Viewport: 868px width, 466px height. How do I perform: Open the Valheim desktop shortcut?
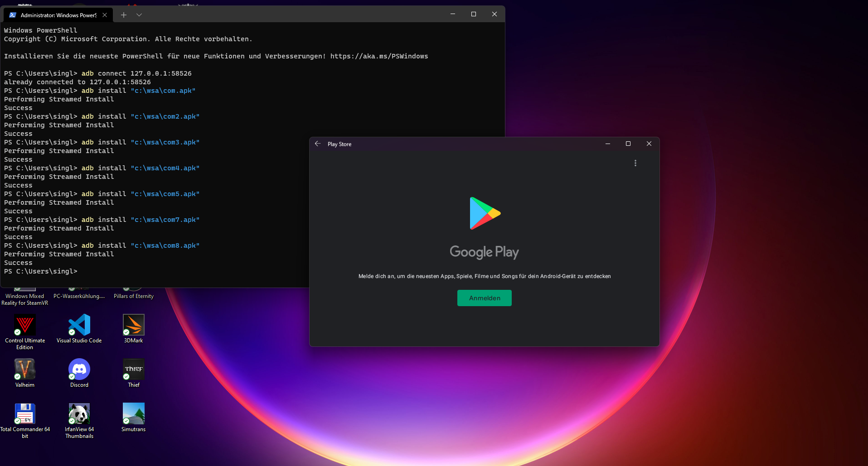pos(25,373)
